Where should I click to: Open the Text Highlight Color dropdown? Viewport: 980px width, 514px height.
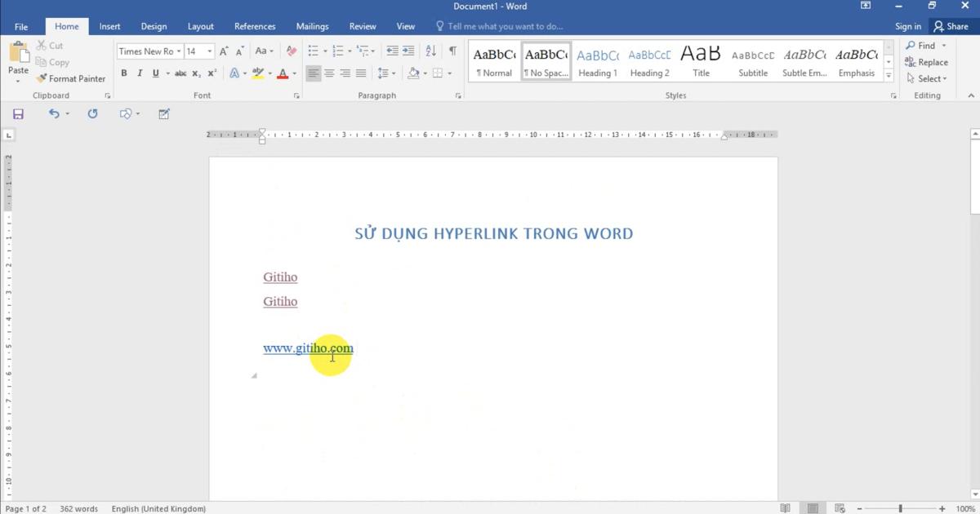pyautogui.click(x=269, y=73)
